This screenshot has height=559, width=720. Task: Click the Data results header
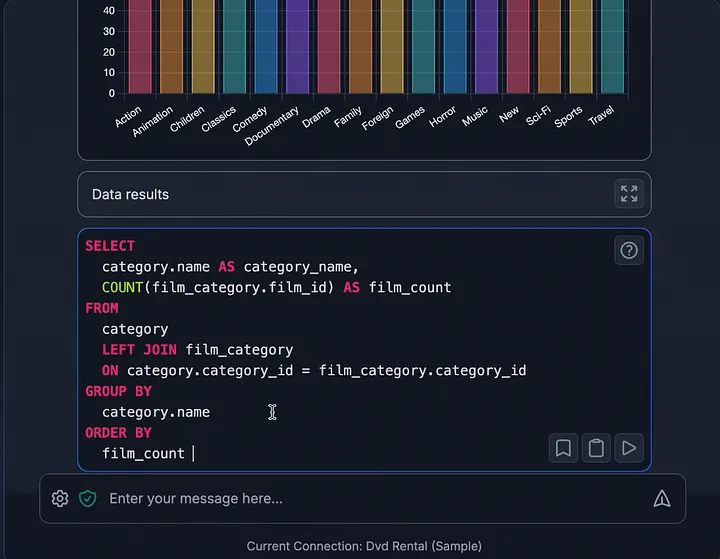(364, 194)
